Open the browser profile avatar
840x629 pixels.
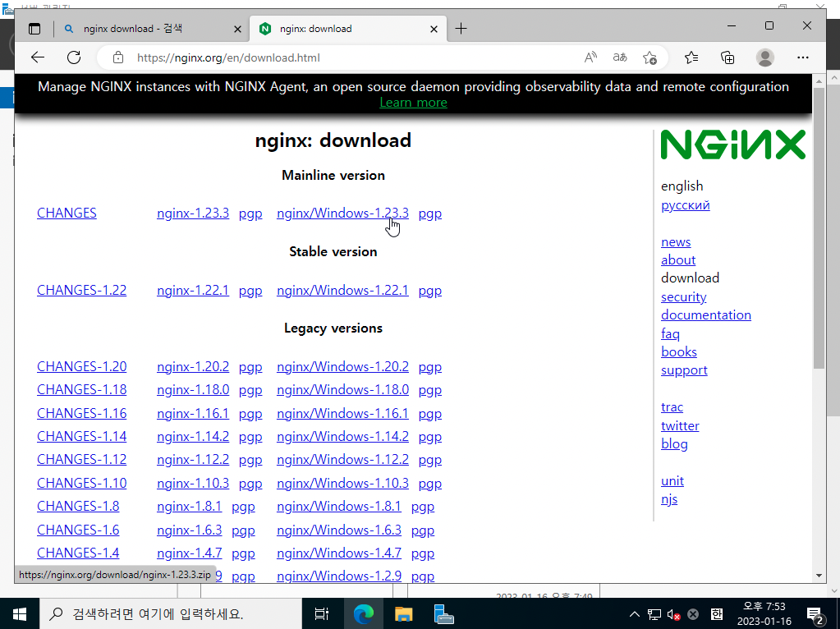(x=765, y=57)
